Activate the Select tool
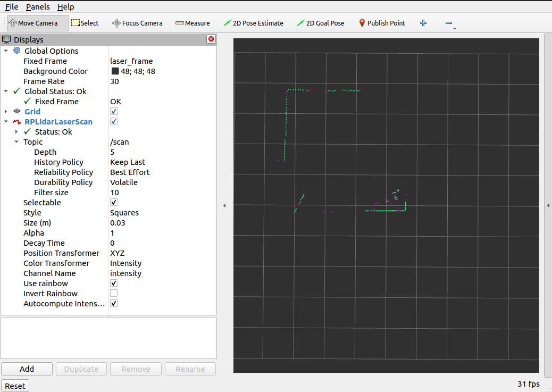 point(85,23)
